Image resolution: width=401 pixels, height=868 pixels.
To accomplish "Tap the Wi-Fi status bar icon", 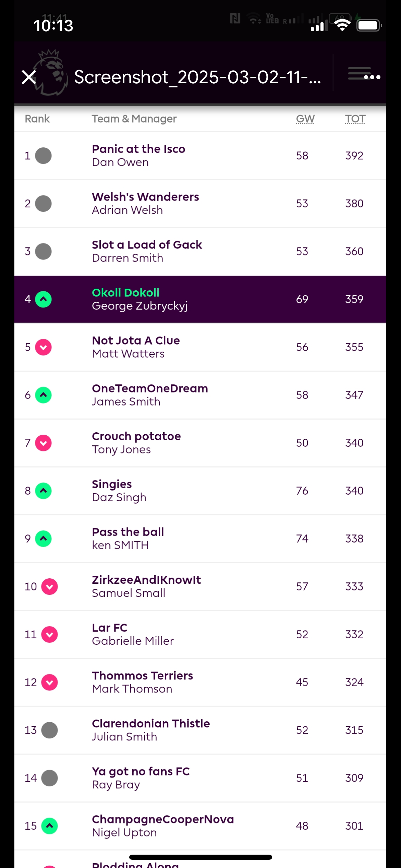I will 342,25.
